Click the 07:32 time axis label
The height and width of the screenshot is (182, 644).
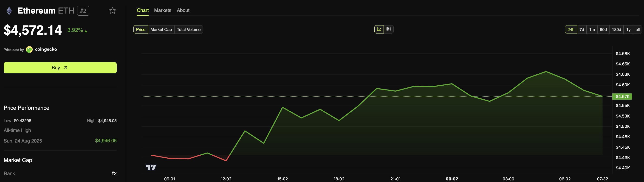click(x=602, y=179)
